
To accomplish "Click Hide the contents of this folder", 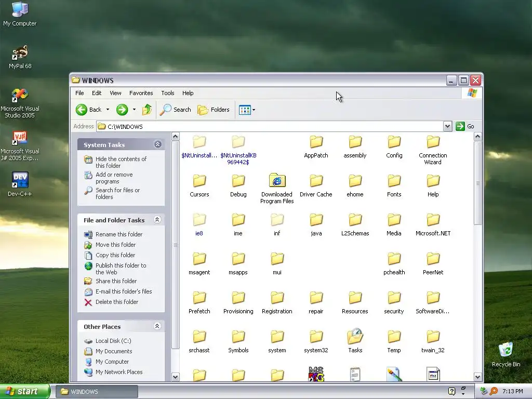I will click(x=116, y=162).
